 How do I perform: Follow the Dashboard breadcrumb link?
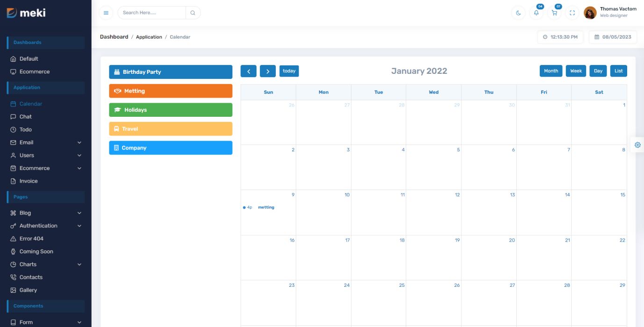[114, 37]
